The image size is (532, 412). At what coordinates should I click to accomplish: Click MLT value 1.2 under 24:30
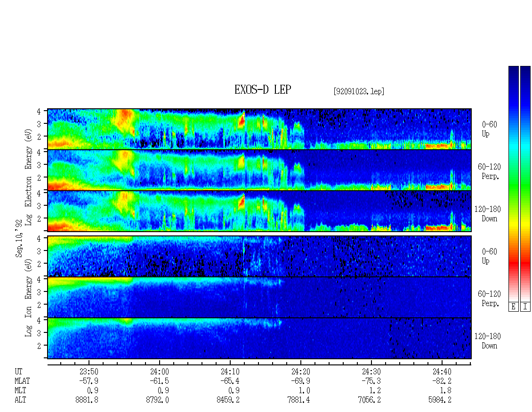point(375,391)
